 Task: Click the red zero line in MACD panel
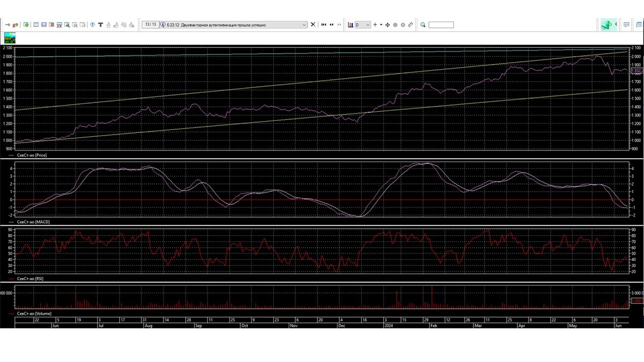[x=322, y=200]
